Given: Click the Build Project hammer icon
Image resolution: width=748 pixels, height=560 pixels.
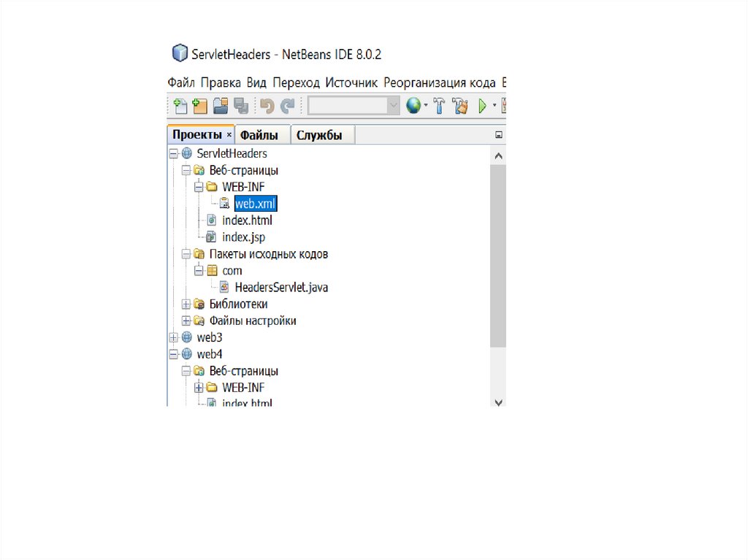Looking at the screenshot, I should [x=439, y=106].
